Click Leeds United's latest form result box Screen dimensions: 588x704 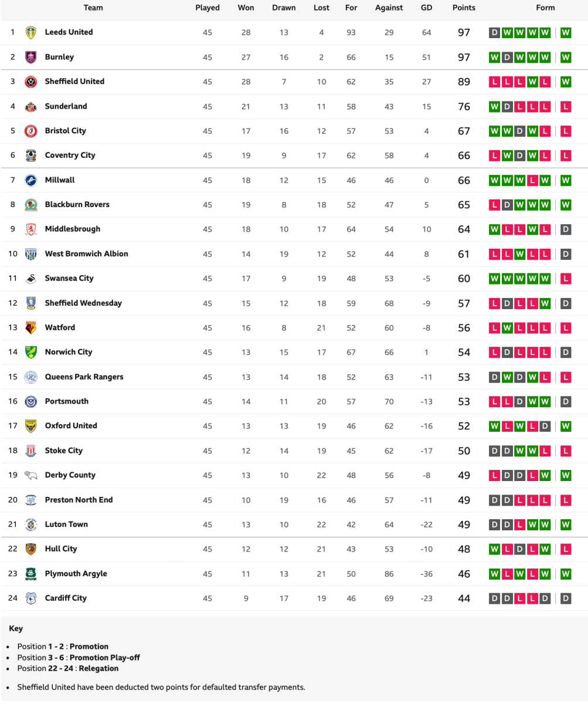[566, 33]
